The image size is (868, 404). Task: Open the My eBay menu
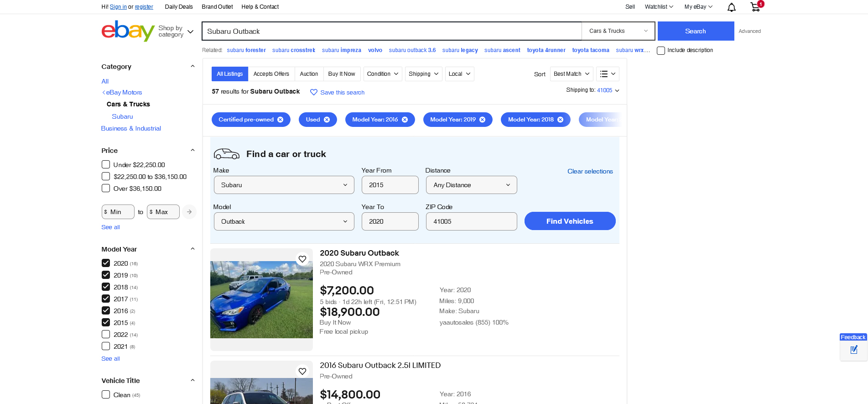tap(698, 7)
